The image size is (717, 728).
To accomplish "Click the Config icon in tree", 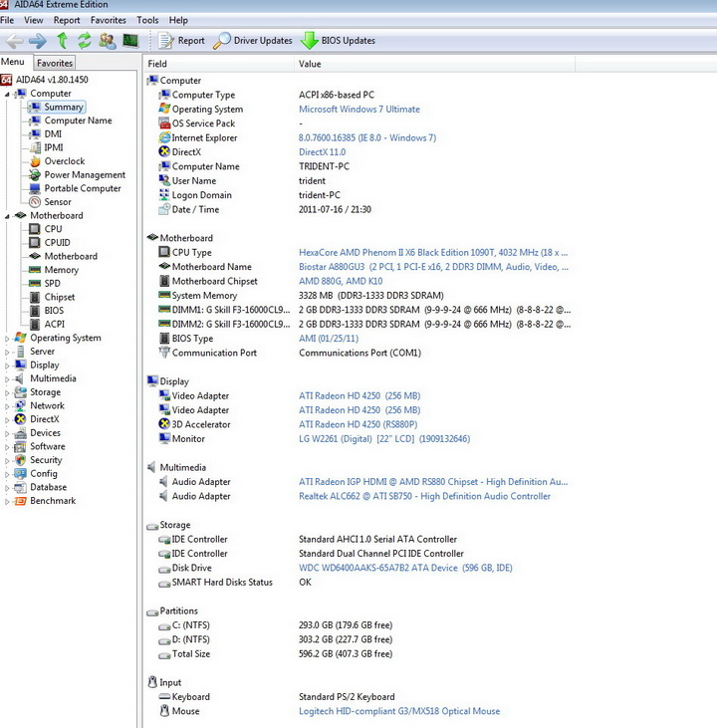I will coord(20,474).
